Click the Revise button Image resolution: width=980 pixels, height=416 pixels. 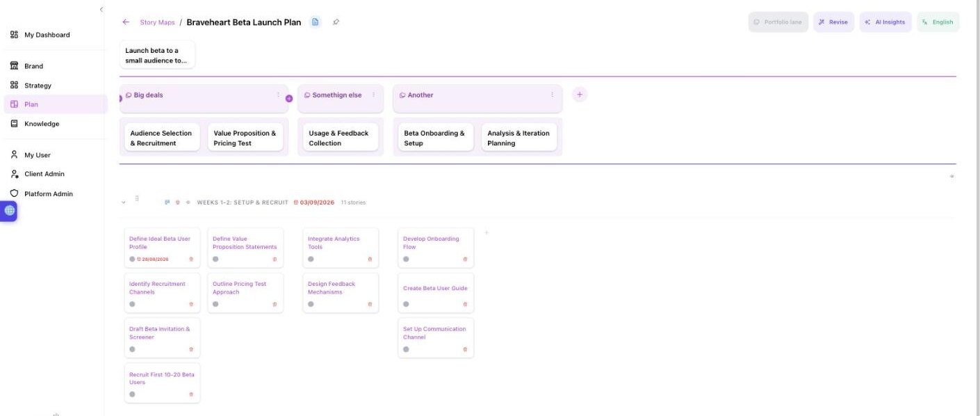coord(833,22)
